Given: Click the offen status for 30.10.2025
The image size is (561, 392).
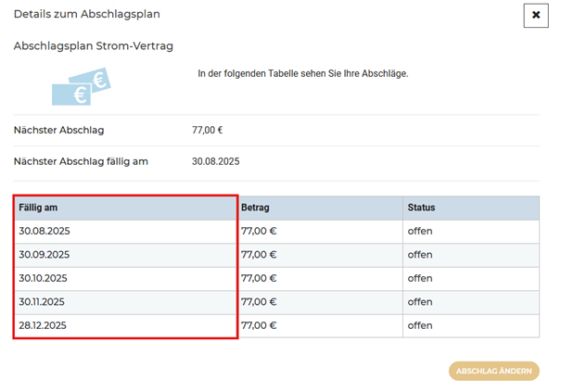Looking at the screenshot, I should [420, 278].
